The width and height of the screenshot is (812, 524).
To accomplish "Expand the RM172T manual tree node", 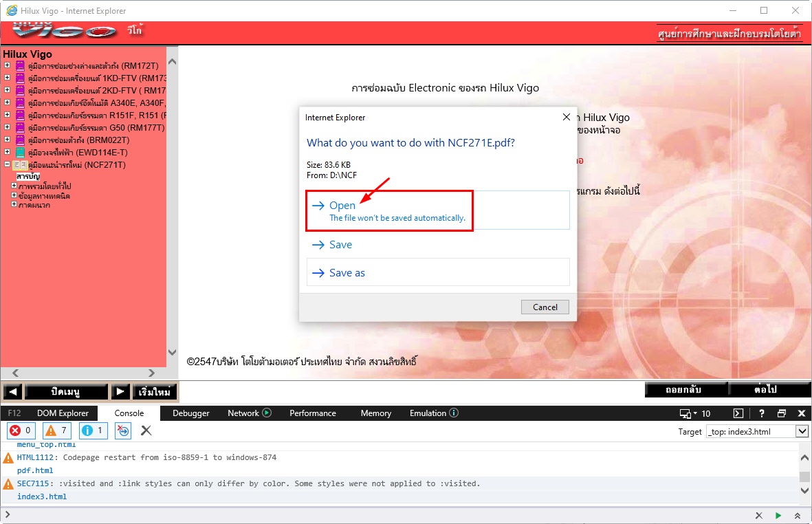I will tap(8, 65).
